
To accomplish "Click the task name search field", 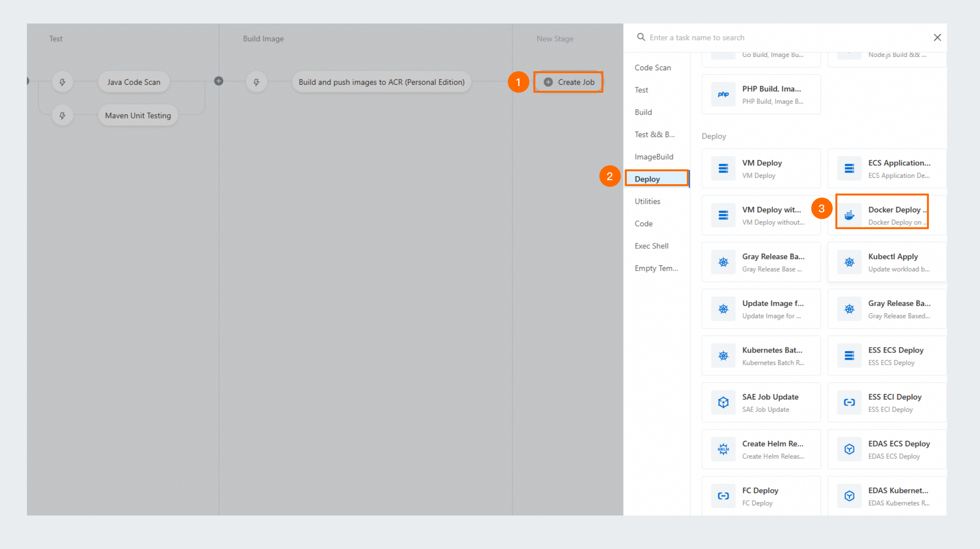I will [723, 38].
